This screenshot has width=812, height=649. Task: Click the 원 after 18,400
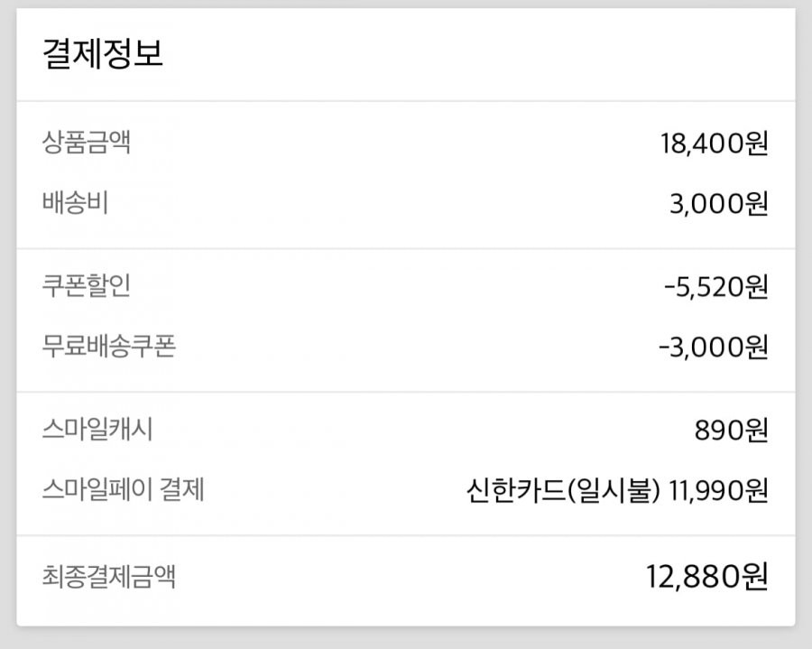[x=757, y=144]
